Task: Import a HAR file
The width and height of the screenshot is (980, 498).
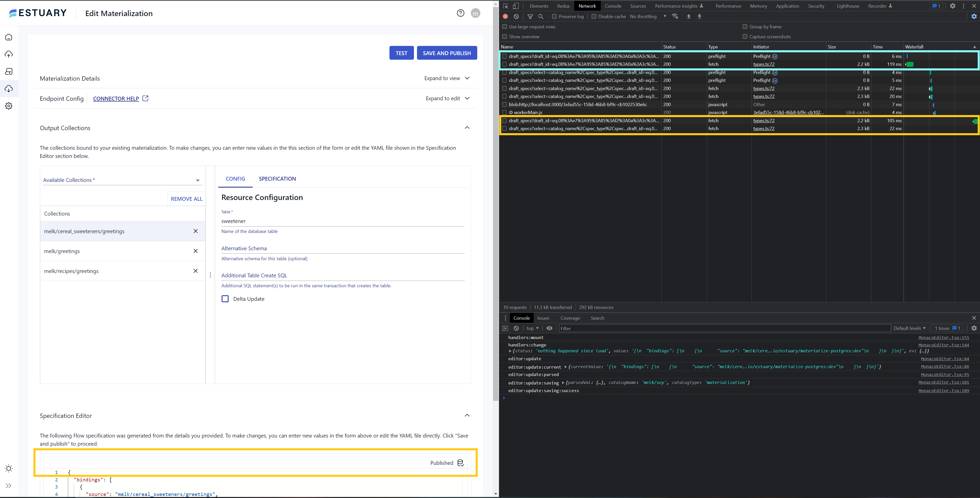Action: [x=689, y=16]
